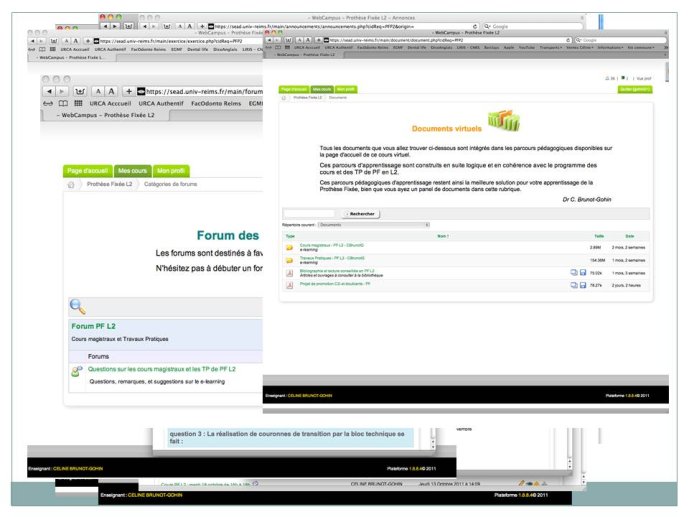Click the Rechercher button
This screenshot has width=689, height=517.
[x=361, y=214]
